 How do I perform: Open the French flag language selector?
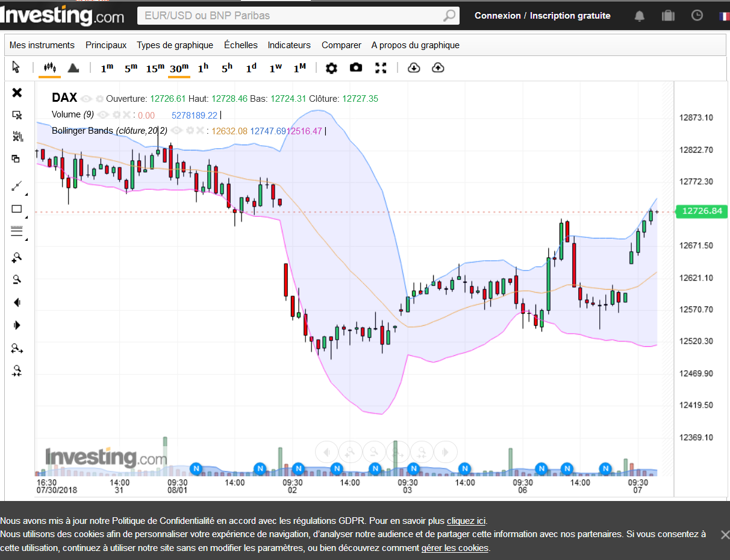[x=724, y=16]
